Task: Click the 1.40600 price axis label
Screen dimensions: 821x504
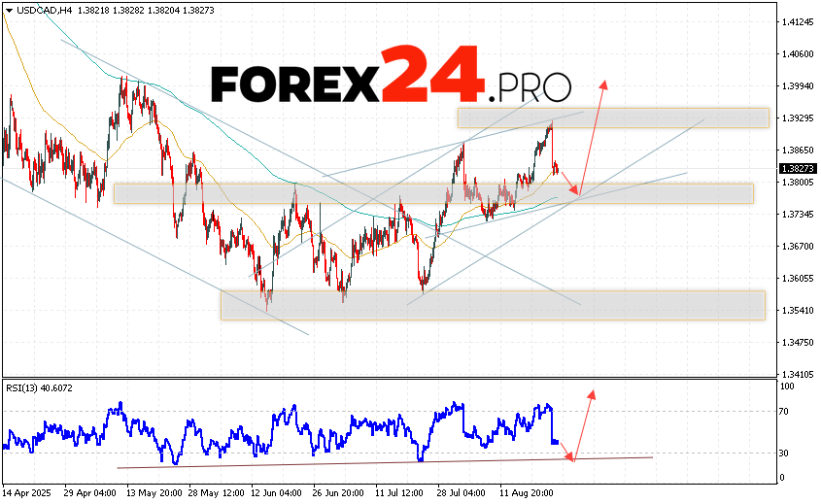Action: click(x=797, y=53)
